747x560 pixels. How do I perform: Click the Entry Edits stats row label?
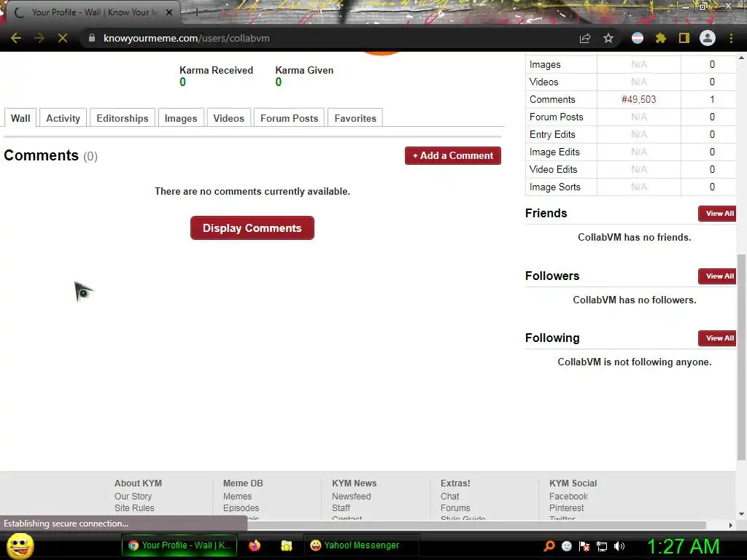click(x=553, y=135)
